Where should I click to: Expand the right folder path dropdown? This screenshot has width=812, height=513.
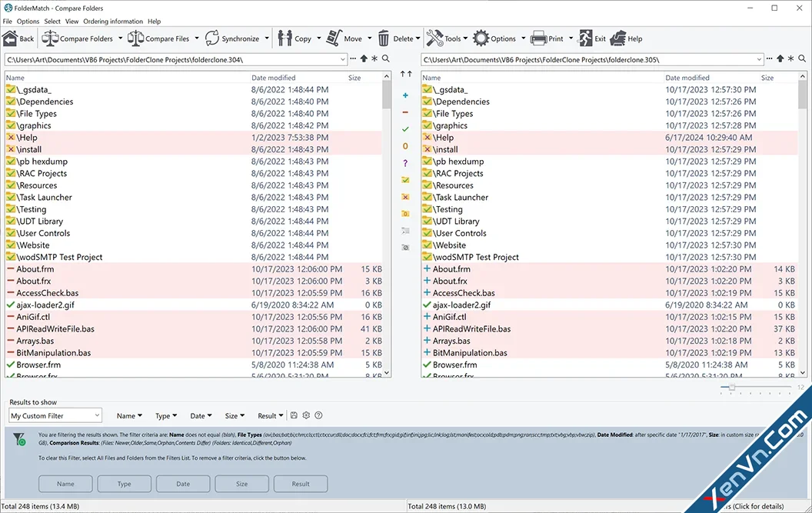click(759, 59)
